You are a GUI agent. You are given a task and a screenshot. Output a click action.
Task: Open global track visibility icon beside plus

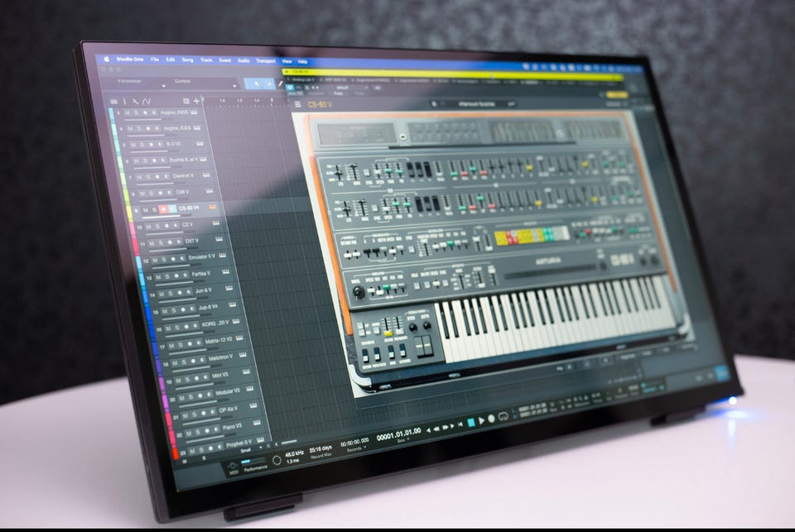[186, 101]
